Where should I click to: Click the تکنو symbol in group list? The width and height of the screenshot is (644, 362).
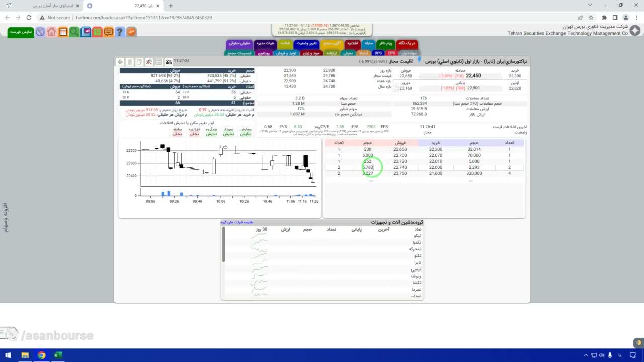pos(417,256)
